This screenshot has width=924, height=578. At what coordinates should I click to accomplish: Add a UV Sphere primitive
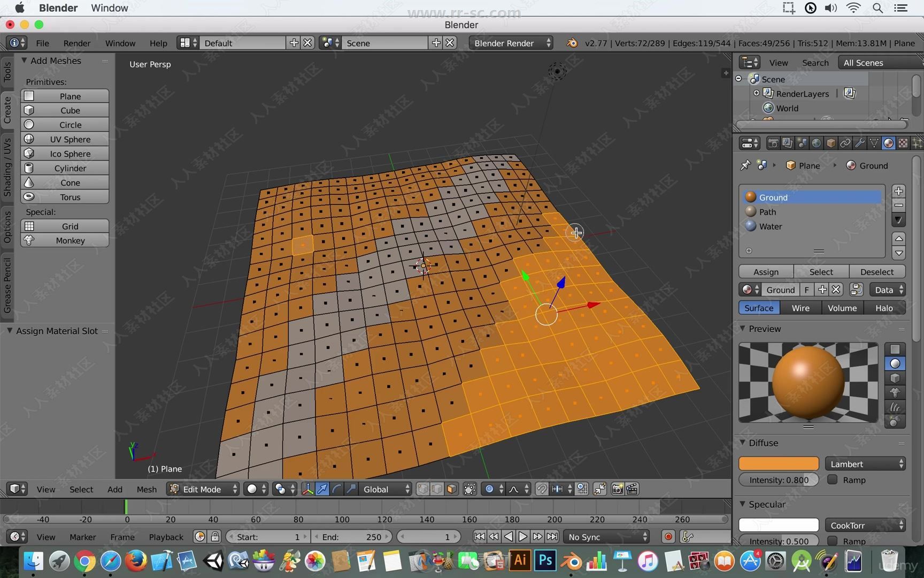click(65, 139)
